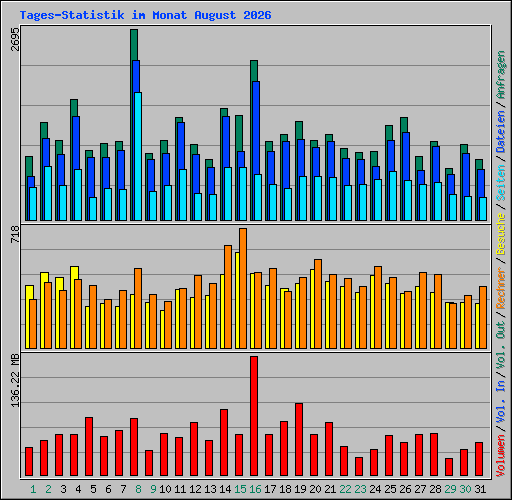Screen dimensions: 512x500
Task: Click day label 7 on the x-axis
Action: pyautogui.click(x=123, y=489)
